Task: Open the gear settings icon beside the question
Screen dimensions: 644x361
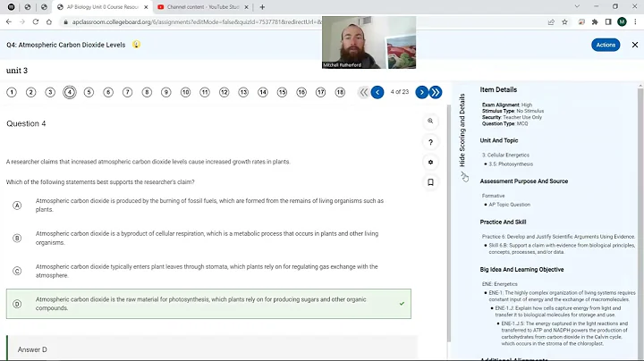Action: 430,162
